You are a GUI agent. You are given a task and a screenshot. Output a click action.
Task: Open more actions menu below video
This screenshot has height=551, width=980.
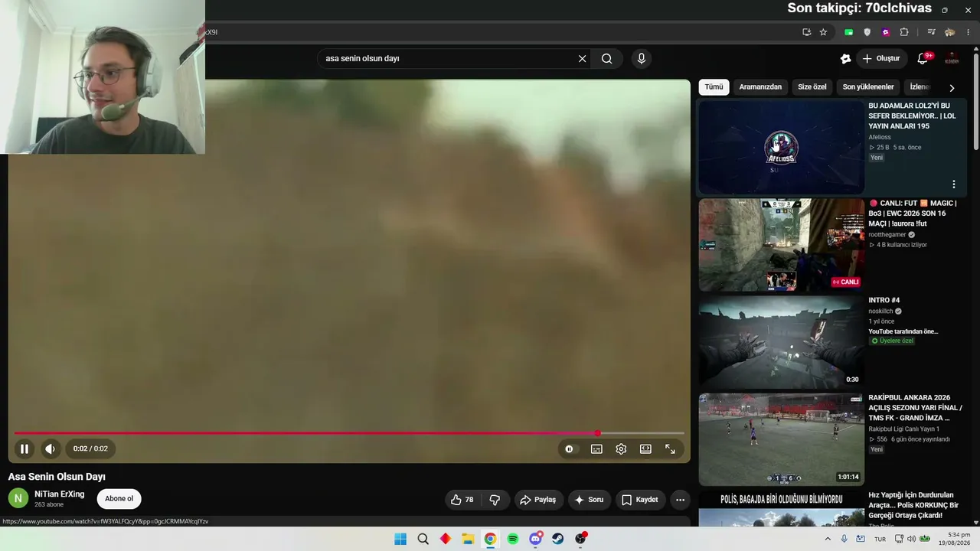click(680, 500)
